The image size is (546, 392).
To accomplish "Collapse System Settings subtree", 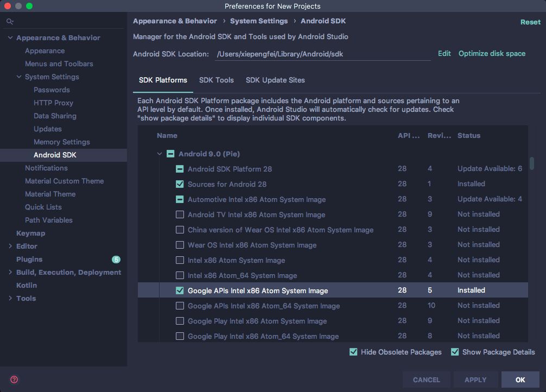I will click(x=19, y=77).
